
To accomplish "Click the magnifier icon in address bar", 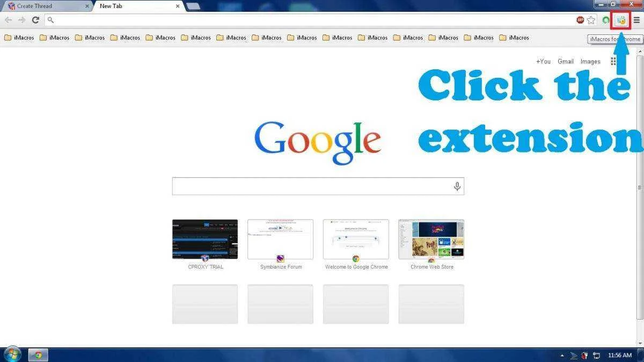I will (x=50, y=20).
